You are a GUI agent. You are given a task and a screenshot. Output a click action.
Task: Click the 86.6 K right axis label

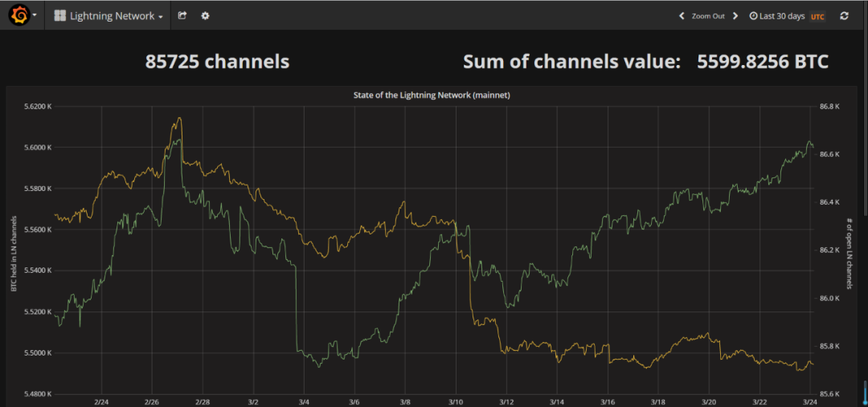829,154
